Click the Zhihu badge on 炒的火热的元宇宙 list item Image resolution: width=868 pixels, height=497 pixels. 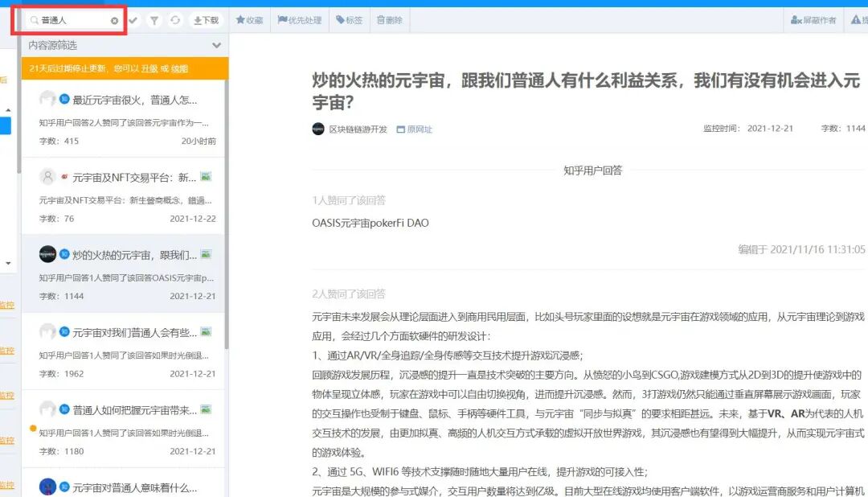click(64, 254)
